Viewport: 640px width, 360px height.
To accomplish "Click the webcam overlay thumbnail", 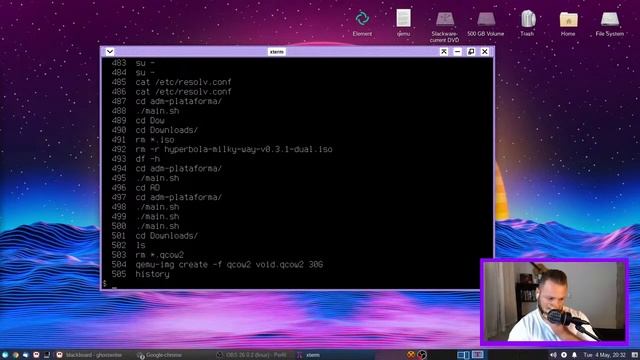I will tap(554, 302).
